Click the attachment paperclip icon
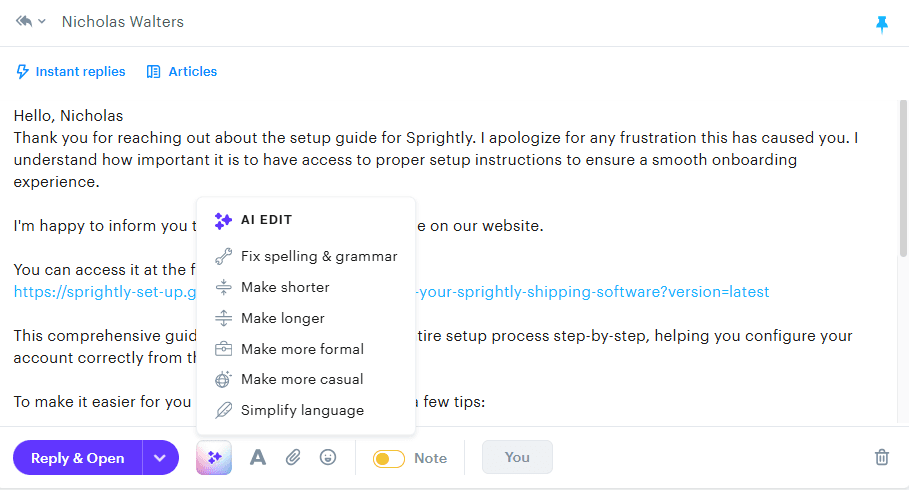The image size is (909, 490). [x=293, y=458]
